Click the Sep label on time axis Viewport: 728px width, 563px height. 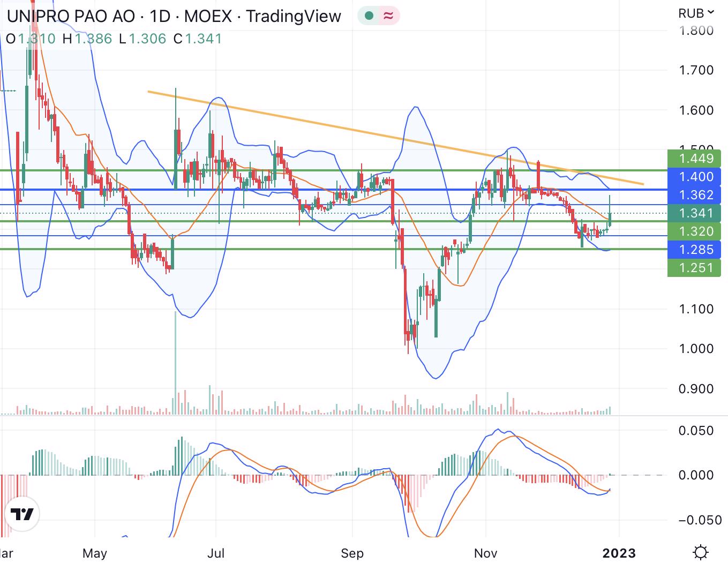[352, 553]
